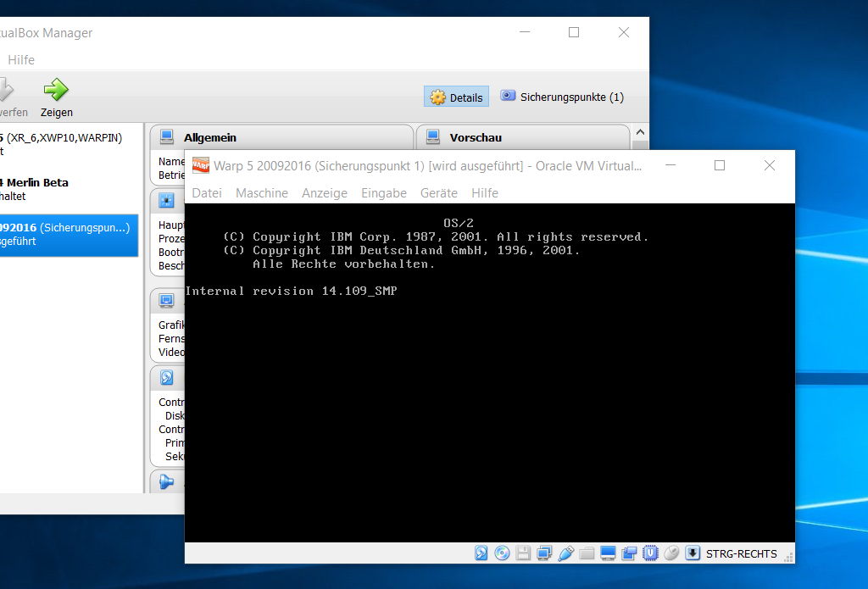
Task: Click the Vorschau section monitor icon
Action: (x=433, y=136)
